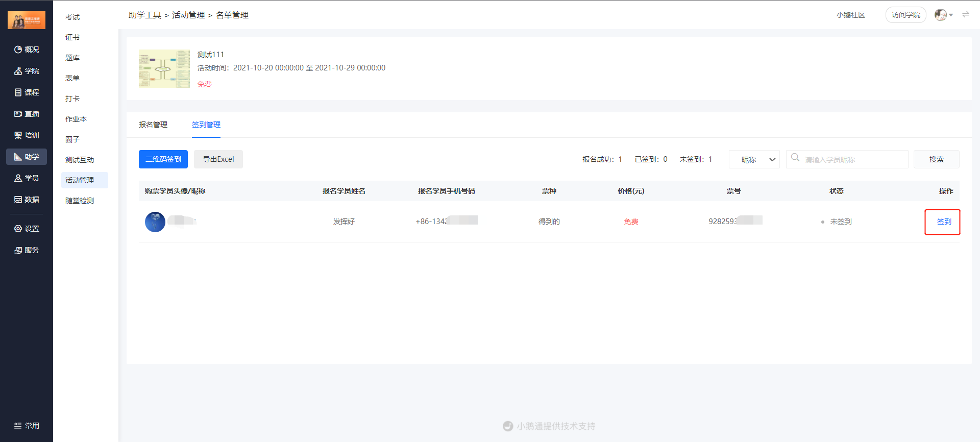
Task: Open the 概况 overview sidebar icon
Action: (x=27, y=50)
